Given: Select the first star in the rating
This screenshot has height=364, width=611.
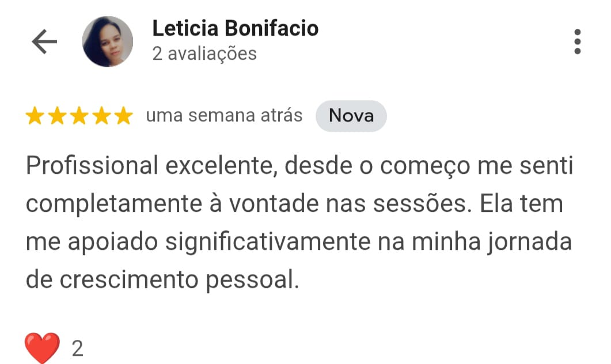Looking at the screenshot, I should [x=35, y=115].
